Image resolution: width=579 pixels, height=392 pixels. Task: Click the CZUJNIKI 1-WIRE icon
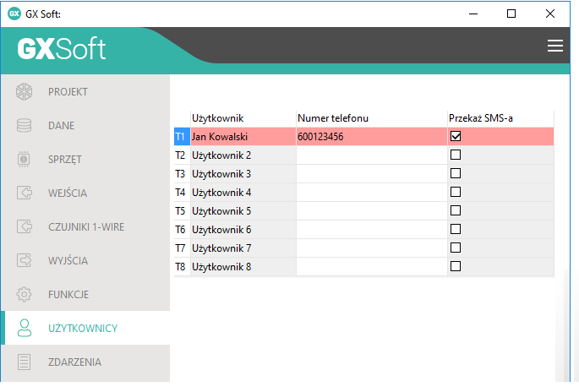coord(25,226)
